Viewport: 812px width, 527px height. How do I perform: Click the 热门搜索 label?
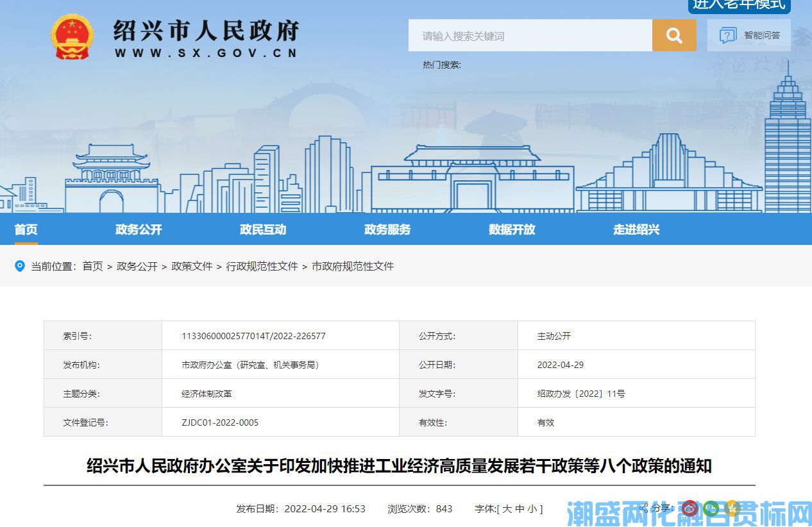(442, 65)
